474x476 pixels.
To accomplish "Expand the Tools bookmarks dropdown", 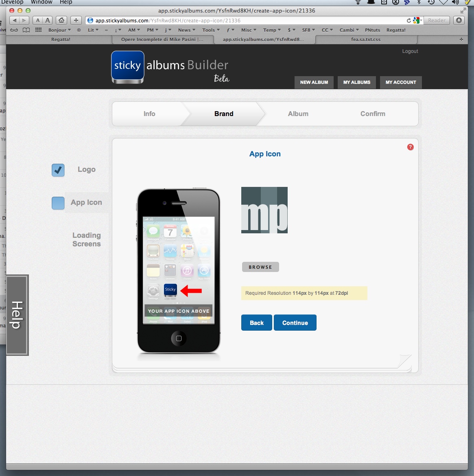I will [210, 30].
